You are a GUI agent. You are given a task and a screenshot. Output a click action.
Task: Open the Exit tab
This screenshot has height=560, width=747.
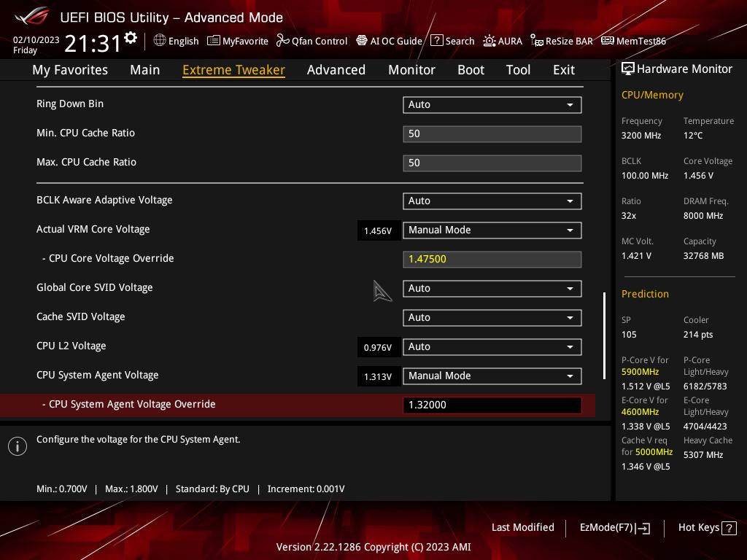point(564,70)
